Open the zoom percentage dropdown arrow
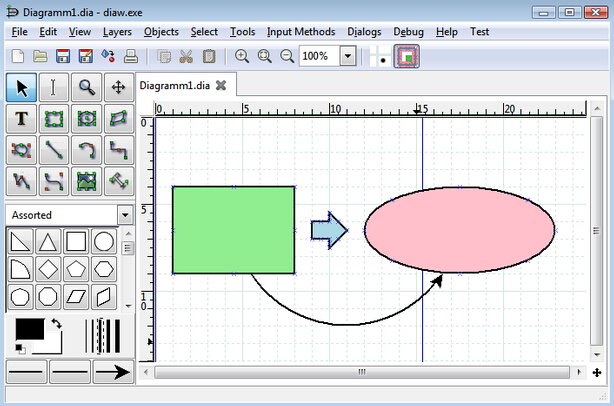 point(348,56)
